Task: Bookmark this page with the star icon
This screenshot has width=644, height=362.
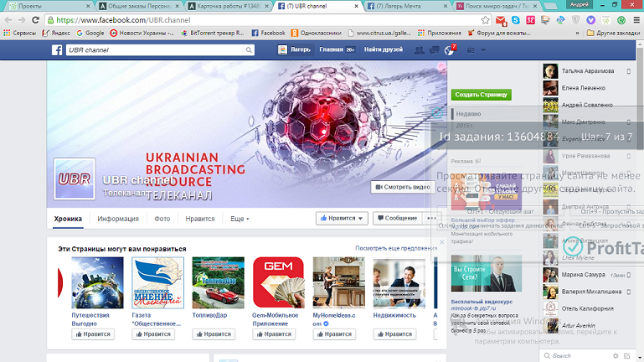Action: tap(485, 20)
